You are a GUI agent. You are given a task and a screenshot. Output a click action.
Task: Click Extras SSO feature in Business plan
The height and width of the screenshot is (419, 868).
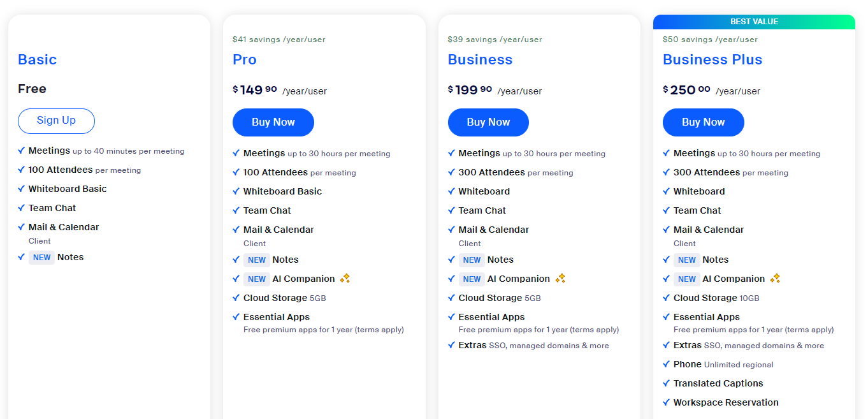[533, 346]
